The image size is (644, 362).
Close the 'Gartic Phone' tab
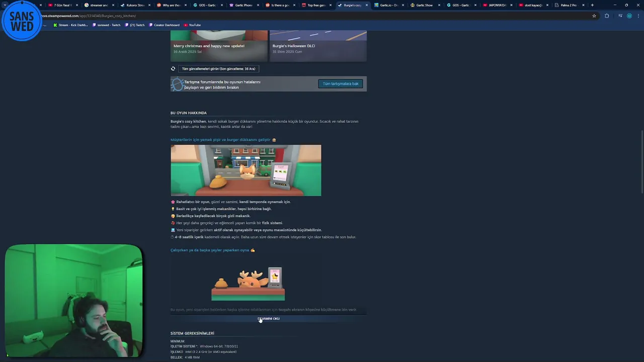click(x=258, y=5)
